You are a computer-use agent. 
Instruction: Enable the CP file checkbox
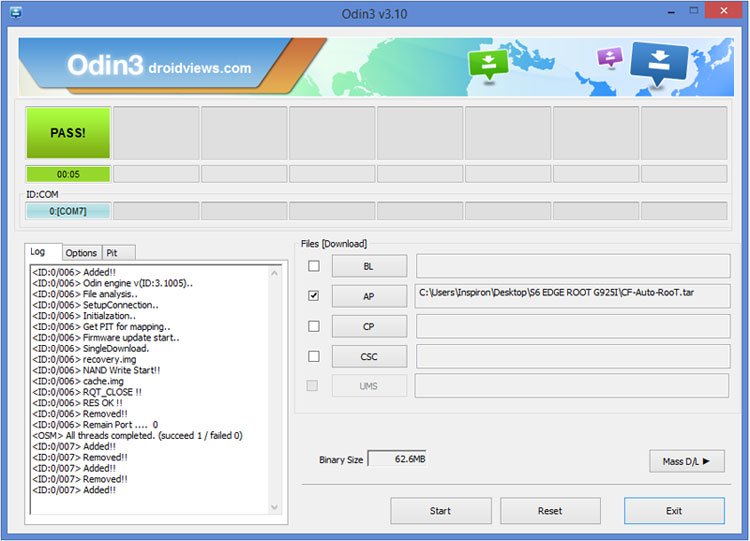tap(314, 326)
